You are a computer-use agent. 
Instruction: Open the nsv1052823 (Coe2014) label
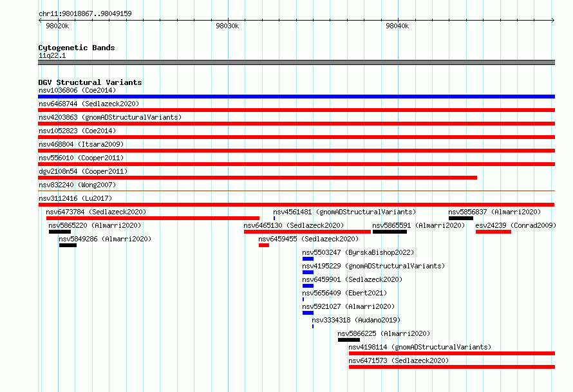(77, 131)
